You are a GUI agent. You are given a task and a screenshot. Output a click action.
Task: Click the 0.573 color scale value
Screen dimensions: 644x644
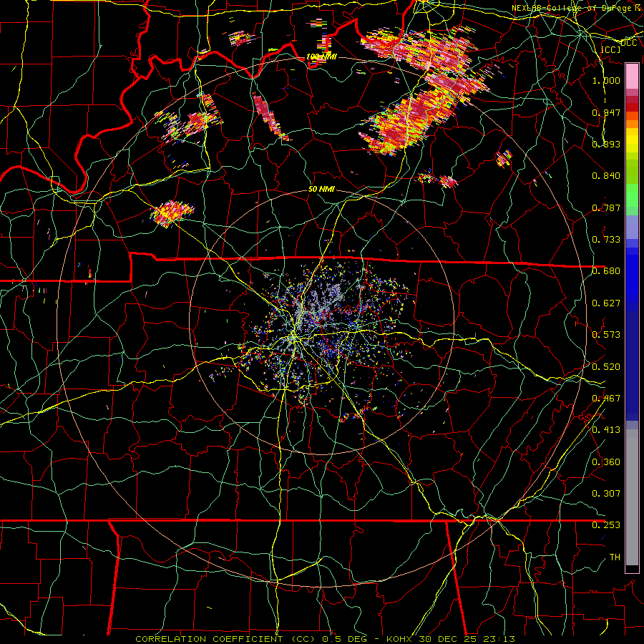606,335
